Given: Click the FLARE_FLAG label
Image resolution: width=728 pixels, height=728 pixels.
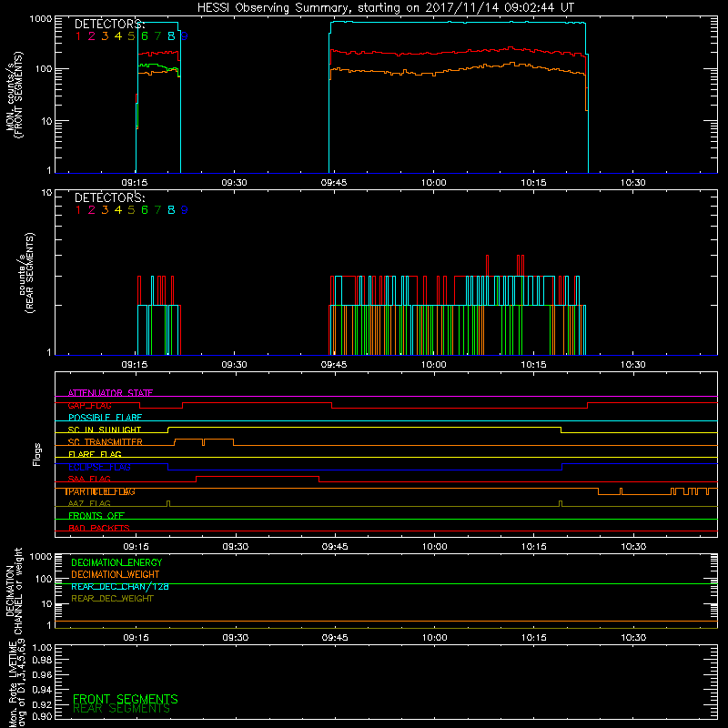Looking at the screenshot, I should tap(95, 454).
